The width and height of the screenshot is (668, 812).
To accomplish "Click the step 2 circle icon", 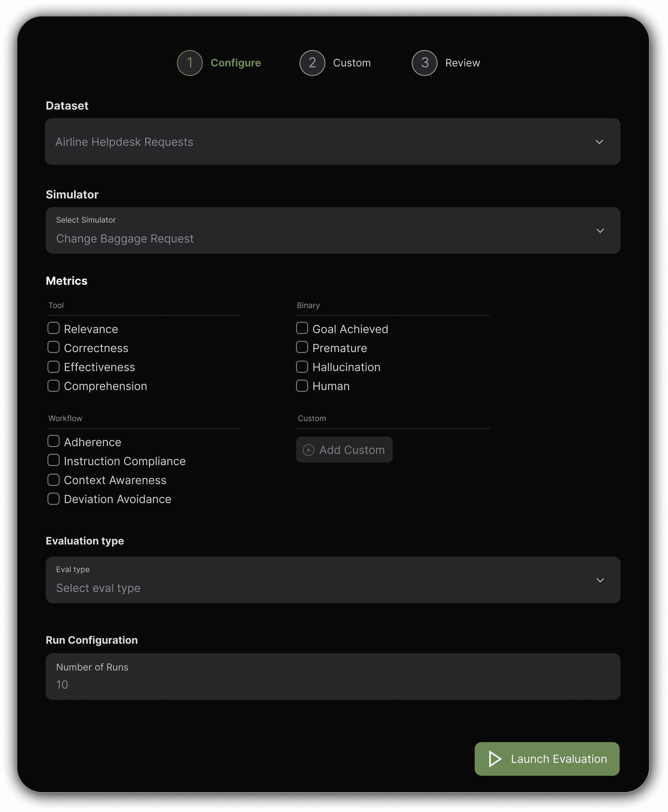I will [312, 63].
